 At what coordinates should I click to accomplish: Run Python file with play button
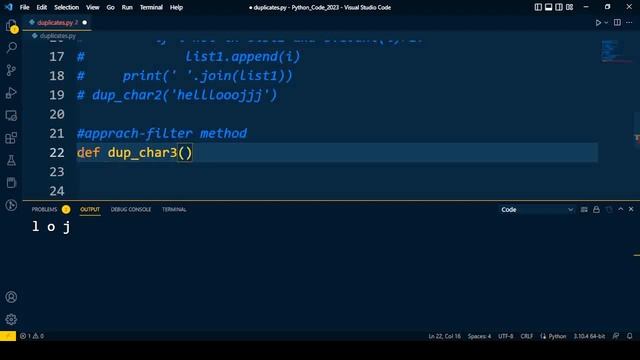(598, 22)
